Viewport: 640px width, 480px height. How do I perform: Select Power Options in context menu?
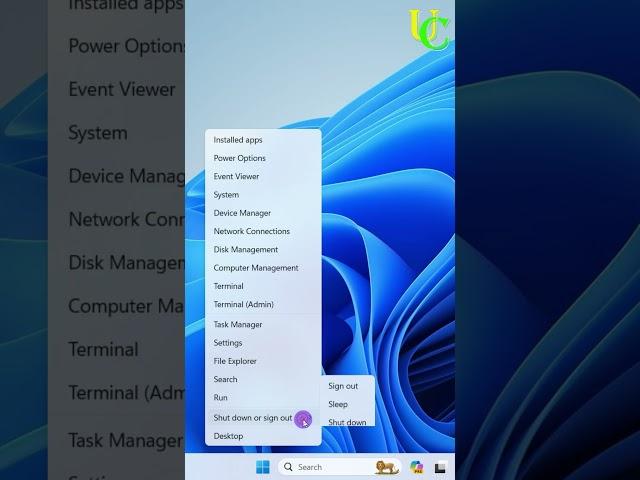240,158
